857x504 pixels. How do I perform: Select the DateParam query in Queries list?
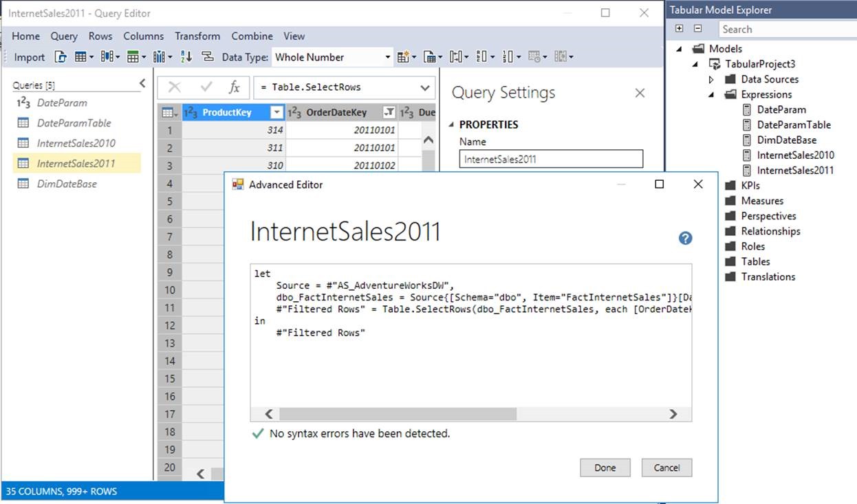point(77,103)
